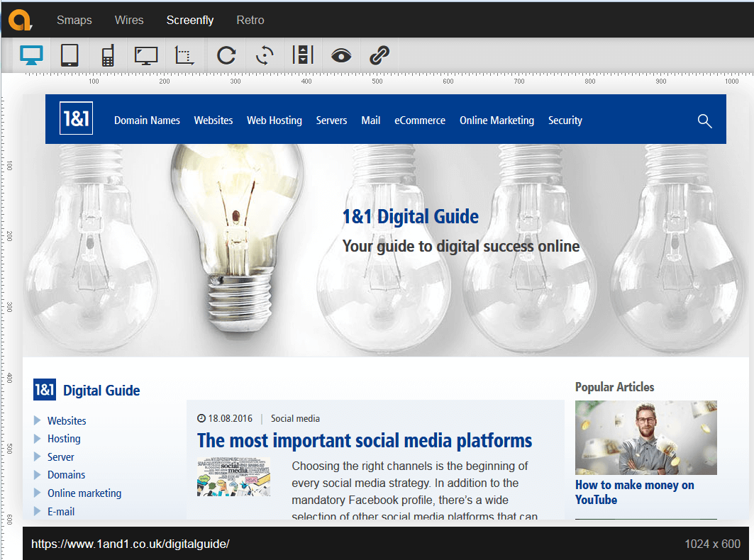Open the Online marketing sidebar link
The width and height of the screenshot is (754, 560).
(84, 493)
